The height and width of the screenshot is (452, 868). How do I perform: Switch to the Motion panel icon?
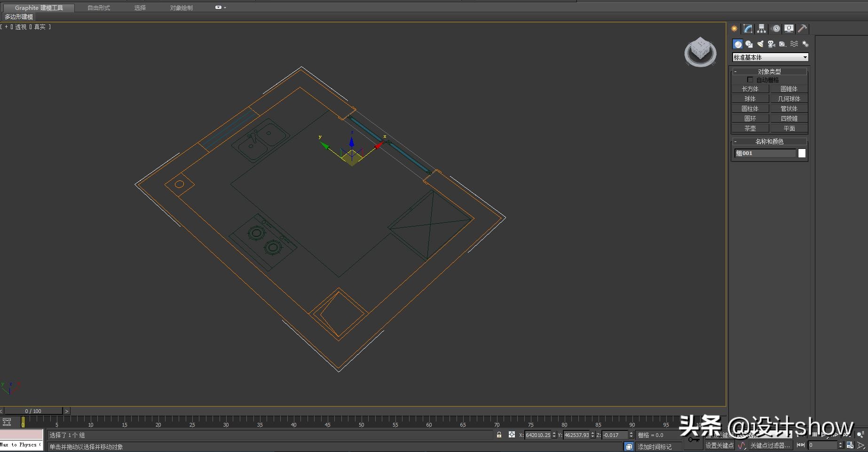click(775, 29)
